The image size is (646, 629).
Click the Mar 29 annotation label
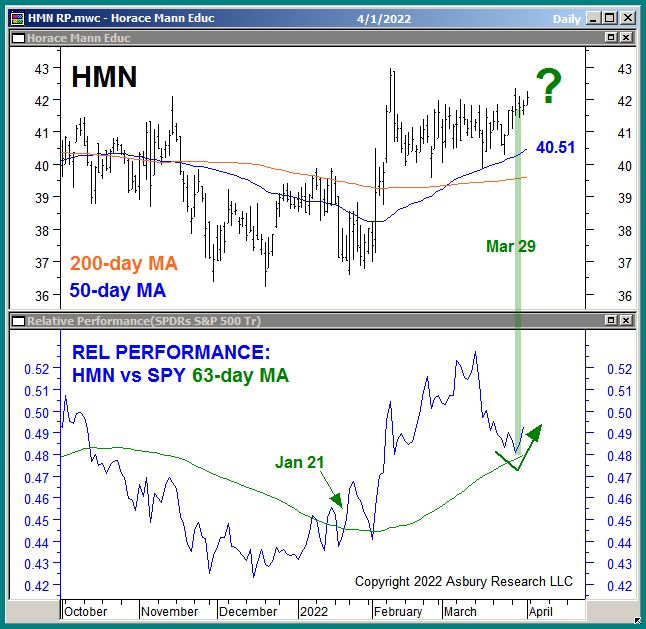point(511,246)
